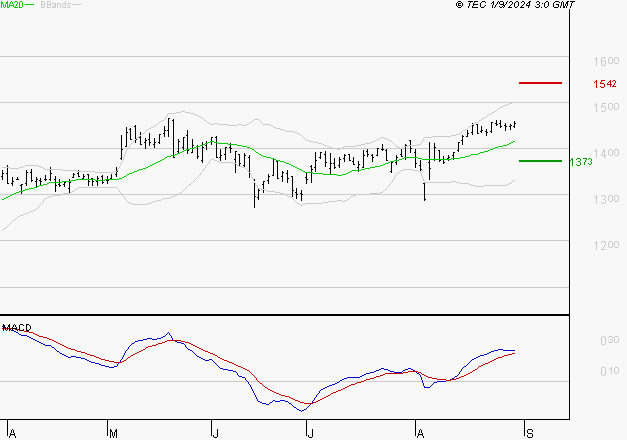Click the green 1373 support value
This screenshot has width=627, height=440.
point(581,162)
